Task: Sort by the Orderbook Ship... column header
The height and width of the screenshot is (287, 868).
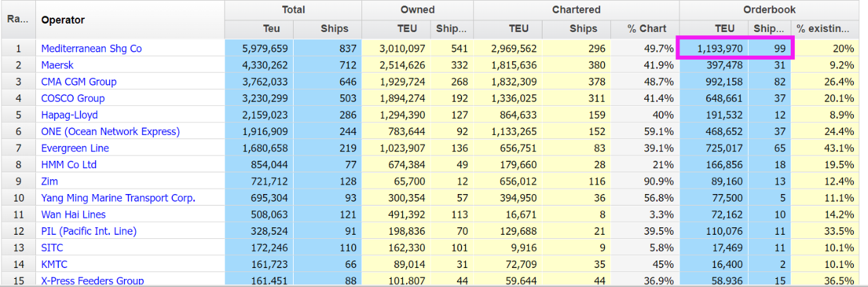Action: tap(770, 28)
